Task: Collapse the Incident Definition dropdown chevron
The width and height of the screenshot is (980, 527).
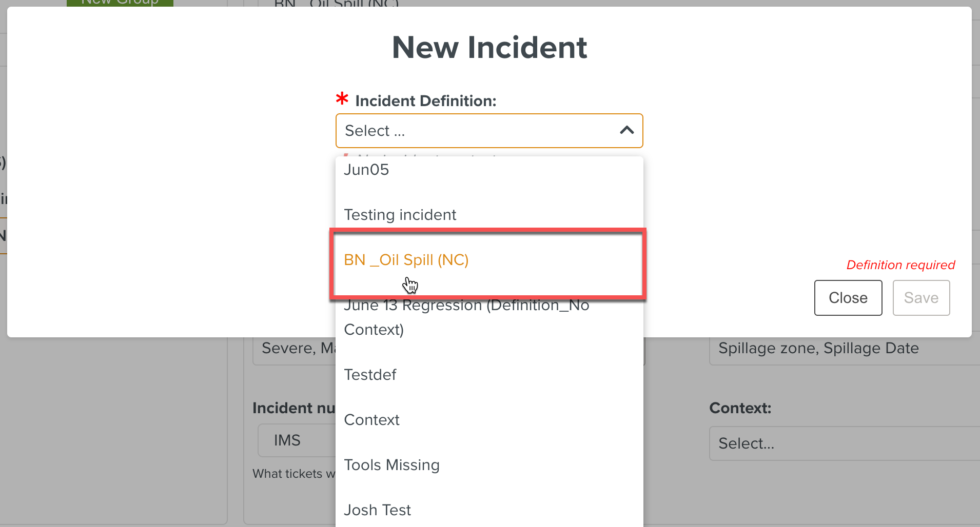Action: (x=626, y=131)
